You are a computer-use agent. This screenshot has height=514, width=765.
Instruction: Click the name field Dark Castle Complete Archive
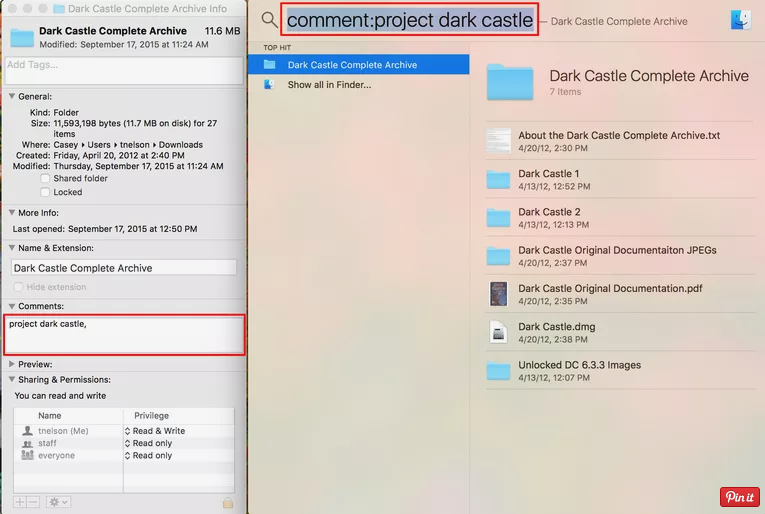pos(124,268)
